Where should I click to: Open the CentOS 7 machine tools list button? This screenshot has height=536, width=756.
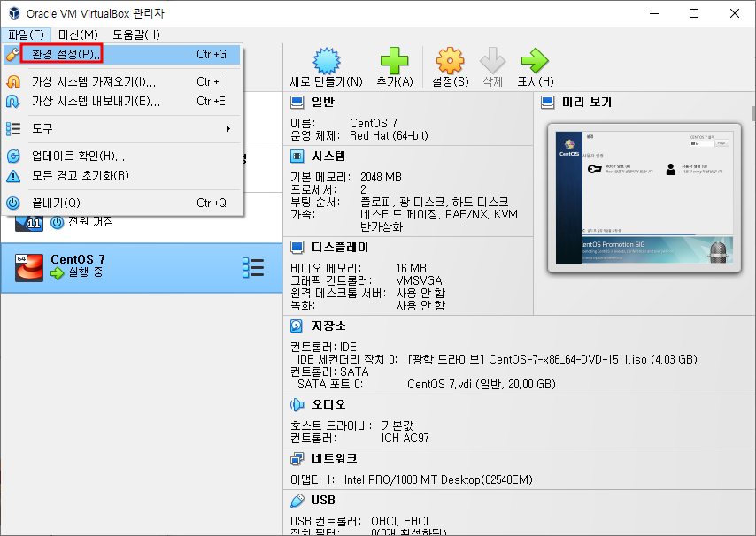click(253, 268)
